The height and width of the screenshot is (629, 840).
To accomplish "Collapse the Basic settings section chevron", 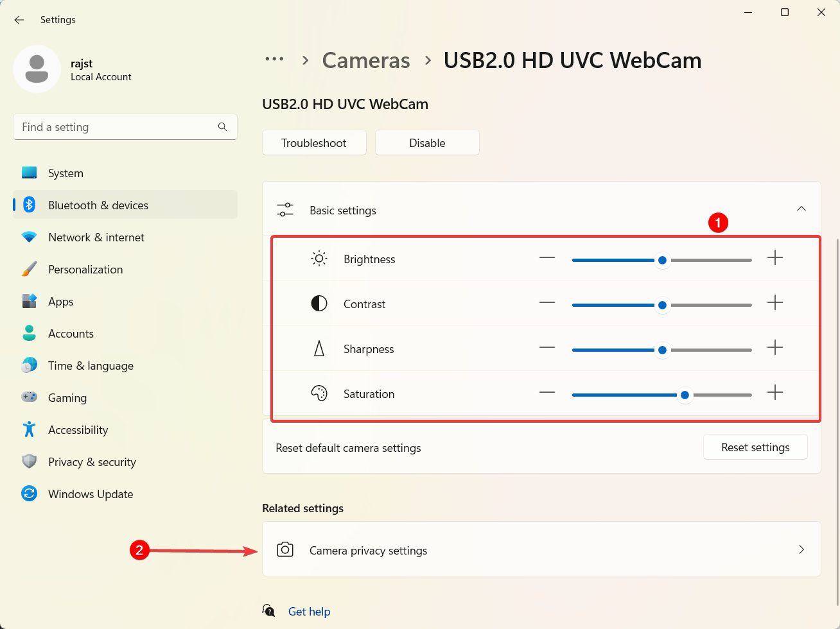I will point(801,209).
